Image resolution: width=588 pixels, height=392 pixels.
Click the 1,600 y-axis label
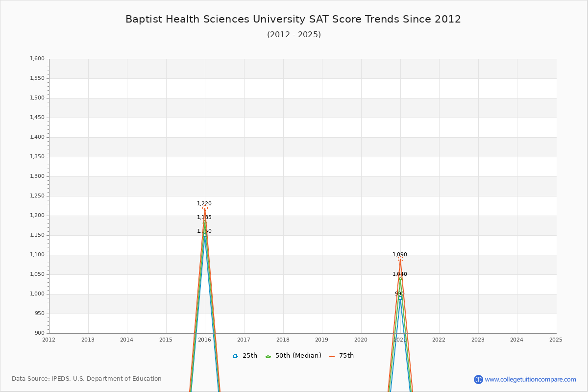coord(37,59)
